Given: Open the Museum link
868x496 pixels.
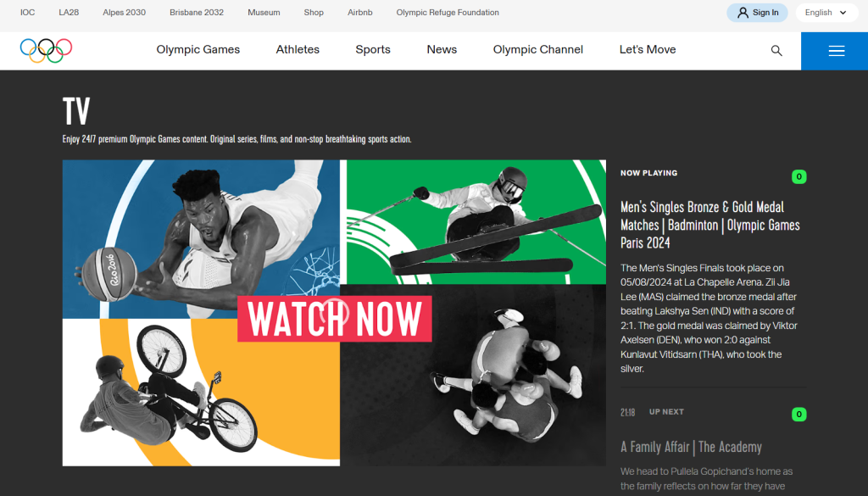Looking at the screenshot, I should 264,12.
